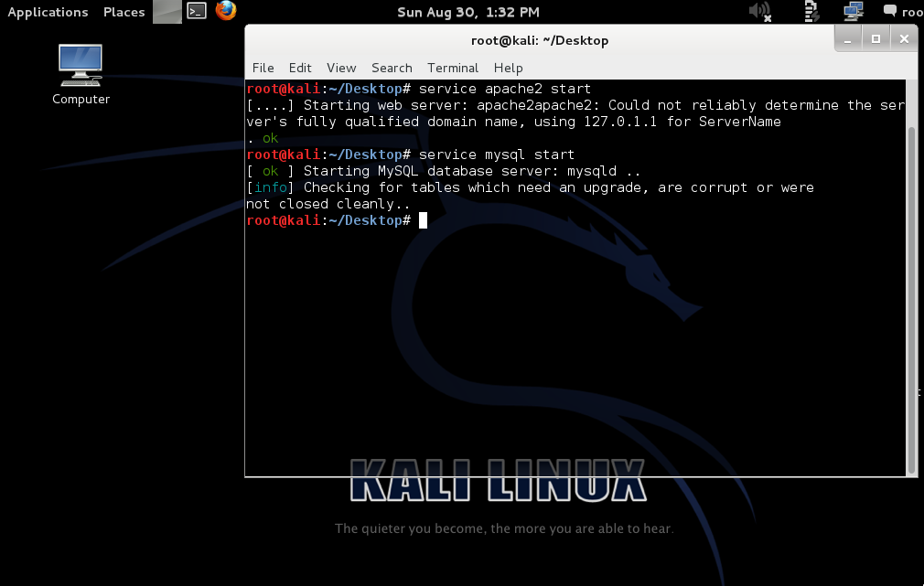This screenshot has height=586, width=924.
Task: Click the chat bubble icon beside root
Action: click(889, 11)
